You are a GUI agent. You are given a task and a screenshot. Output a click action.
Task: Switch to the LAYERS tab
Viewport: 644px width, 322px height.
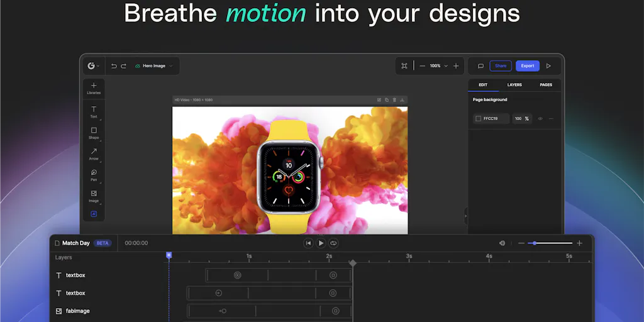[514, 85]
